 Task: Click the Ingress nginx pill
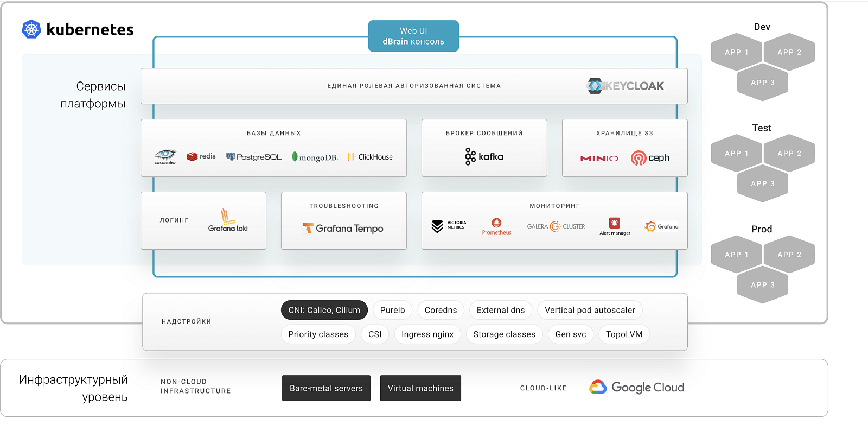(427, 334)
